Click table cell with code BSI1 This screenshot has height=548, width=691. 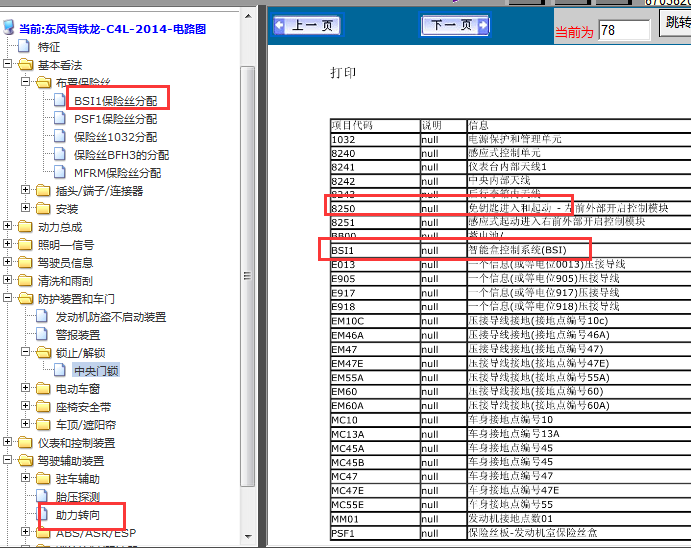(x=375, y=251)
